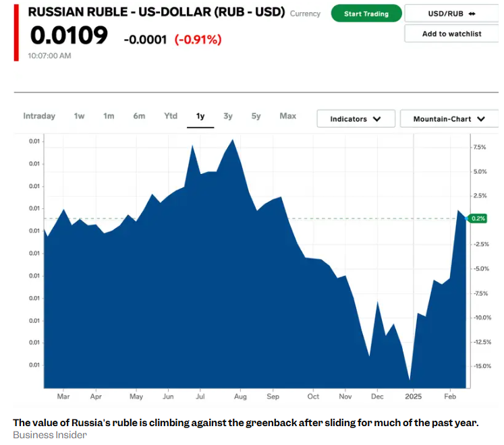Screen dimensions: 504x445
Task: Show the 3y chart range
Action: (228, 116)
